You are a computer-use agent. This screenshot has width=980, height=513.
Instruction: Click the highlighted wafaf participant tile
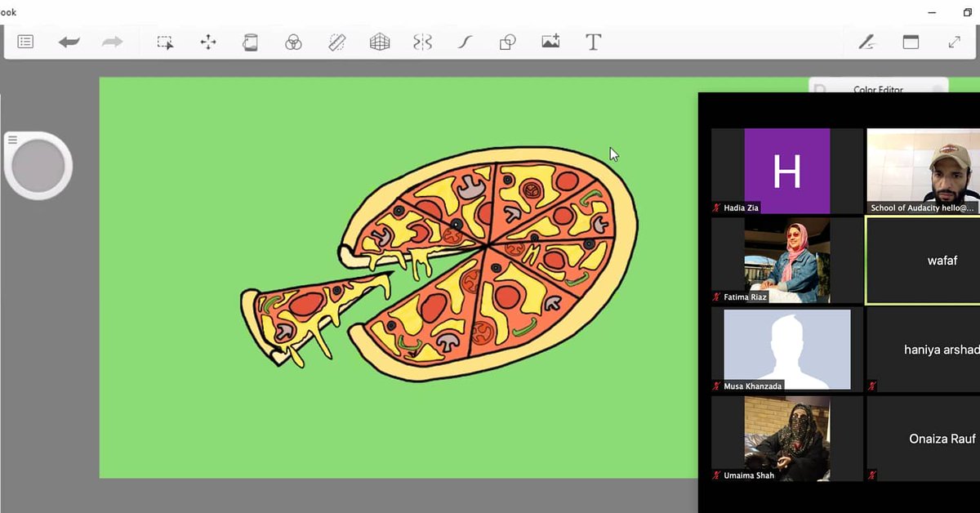(924, 261)
